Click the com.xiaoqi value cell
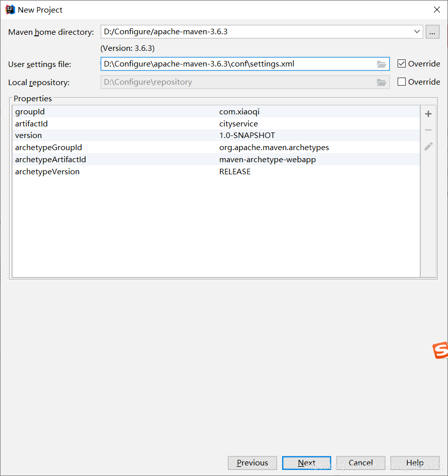 tap(239, 112)
